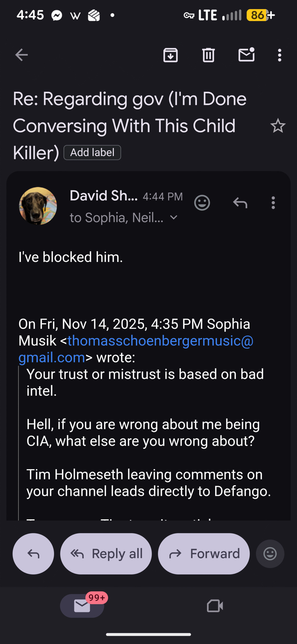The image size is (297, 644).
Task: Open the top toolbar overflow menu
Action: pos(279,55)
